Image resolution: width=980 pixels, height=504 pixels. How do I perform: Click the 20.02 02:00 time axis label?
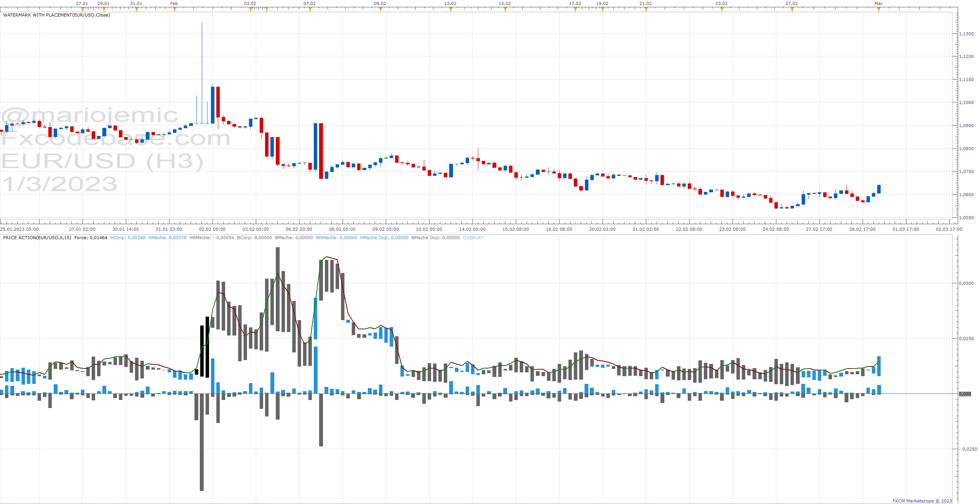point(602,229)
